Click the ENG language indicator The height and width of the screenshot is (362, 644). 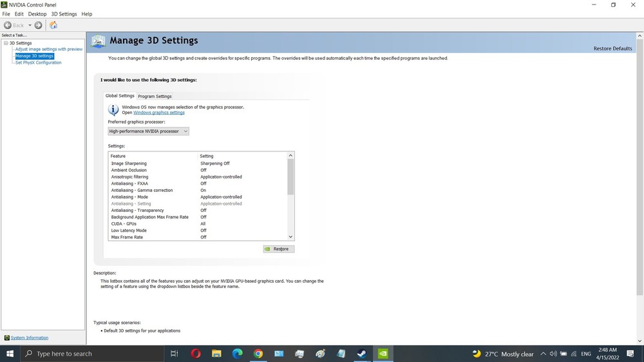click(586, 354)
